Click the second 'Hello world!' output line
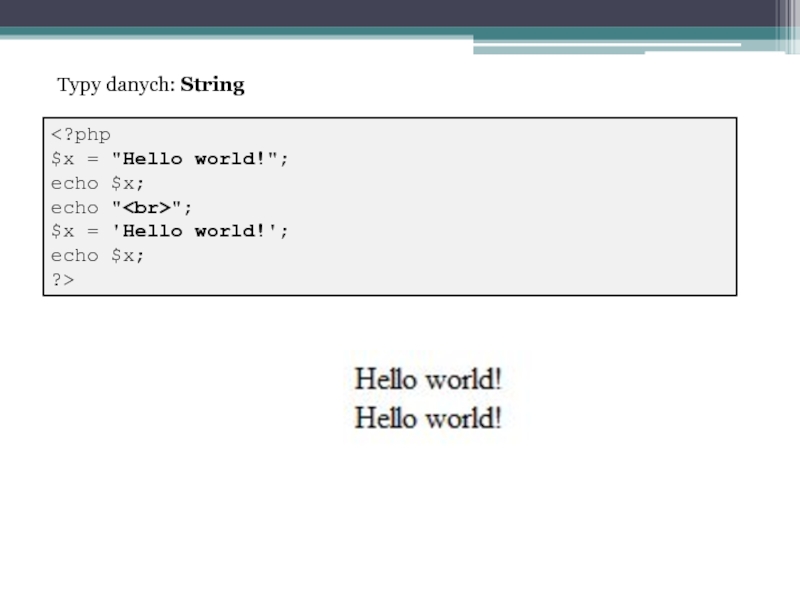This screenshot has height=600, width=800. pos(428,418)
